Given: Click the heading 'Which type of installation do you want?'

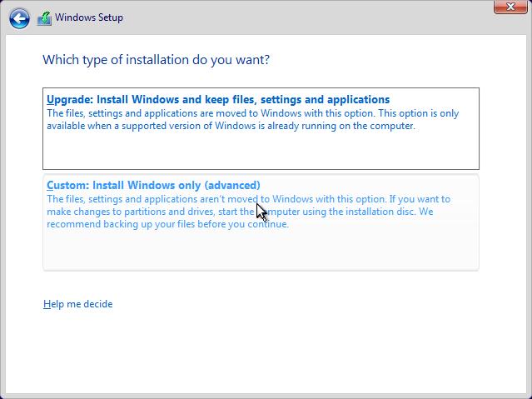Looking at the screenshot, I should pyautogui.click(x=156, y=60).
